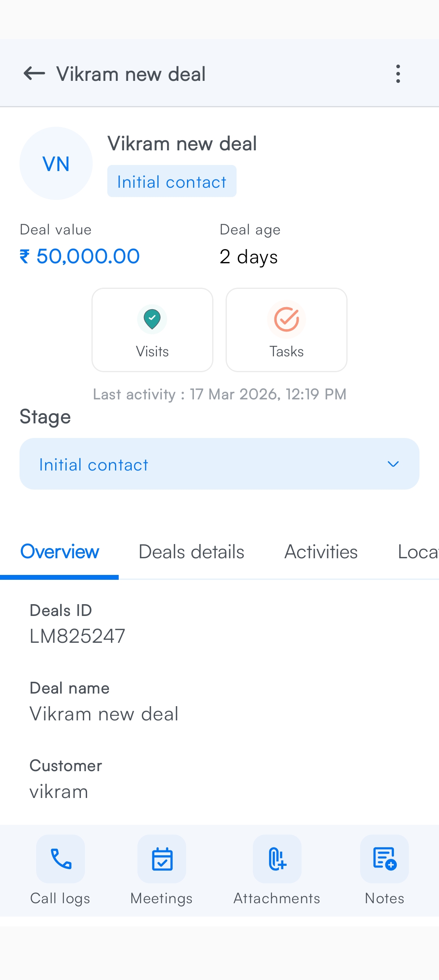Tap the customer name vikram
439x980 pixels.
tap(59, 791)
